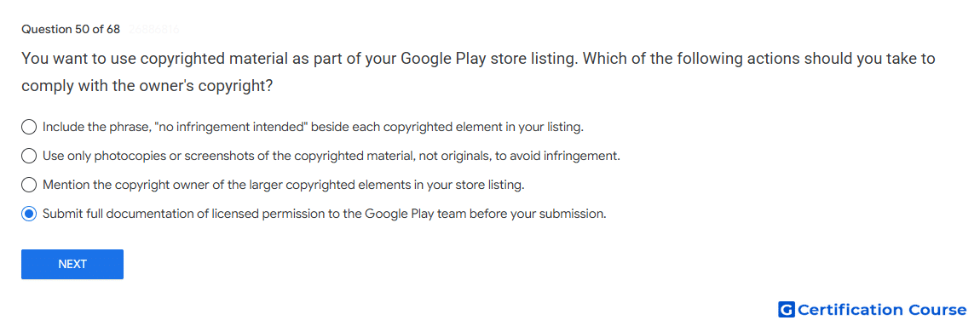
Task: Click answer text "Submit full documentation of licensed permission"
Action: point(325,214)
